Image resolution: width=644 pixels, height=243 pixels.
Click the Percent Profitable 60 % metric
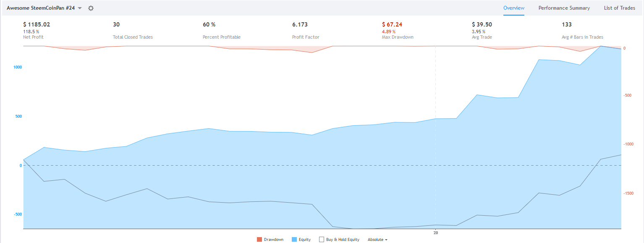[x=209, y=24]
